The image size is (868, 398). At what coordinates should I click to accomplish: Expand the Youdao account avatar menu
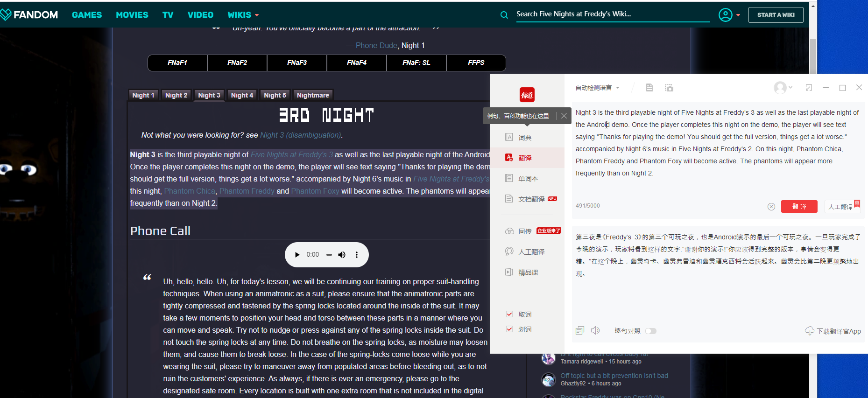point(783,88)
